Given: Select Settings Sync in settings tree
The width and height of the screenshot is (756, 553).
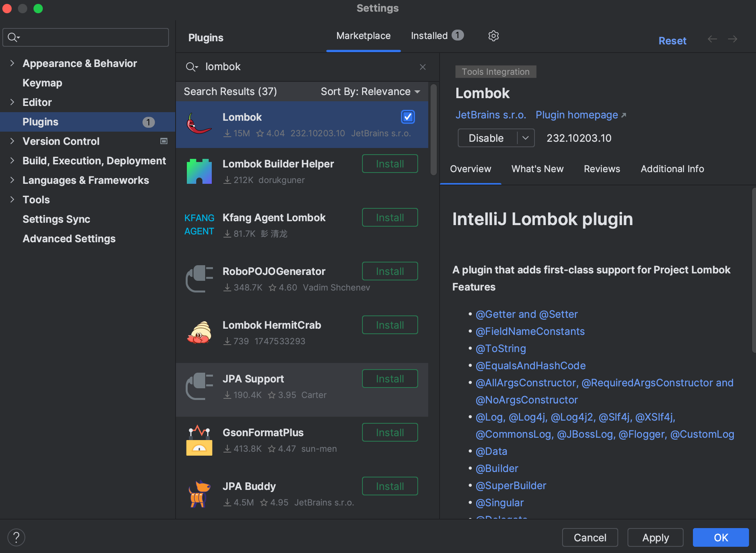Looking at the screenshot, I should coord(56,219).
